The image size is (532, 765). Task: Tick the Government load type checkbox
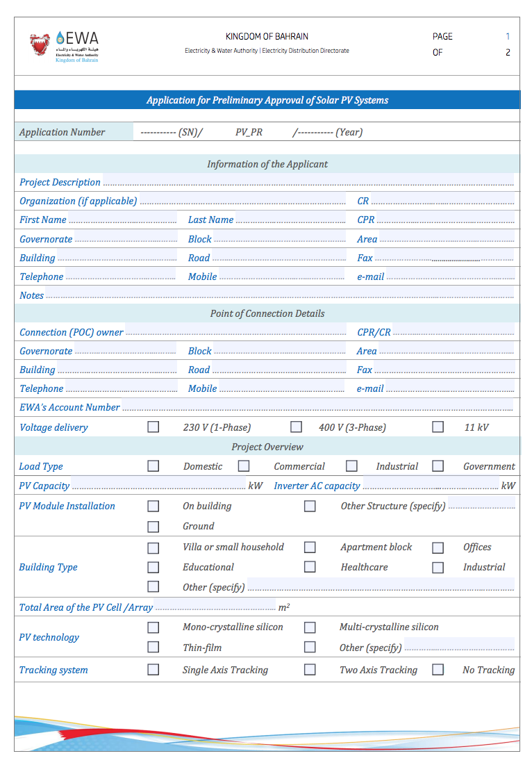(x=438, y=466)
